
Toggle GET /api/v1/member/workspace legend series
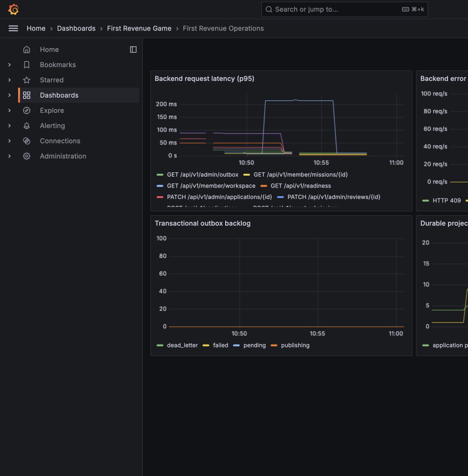pos(211,186)
